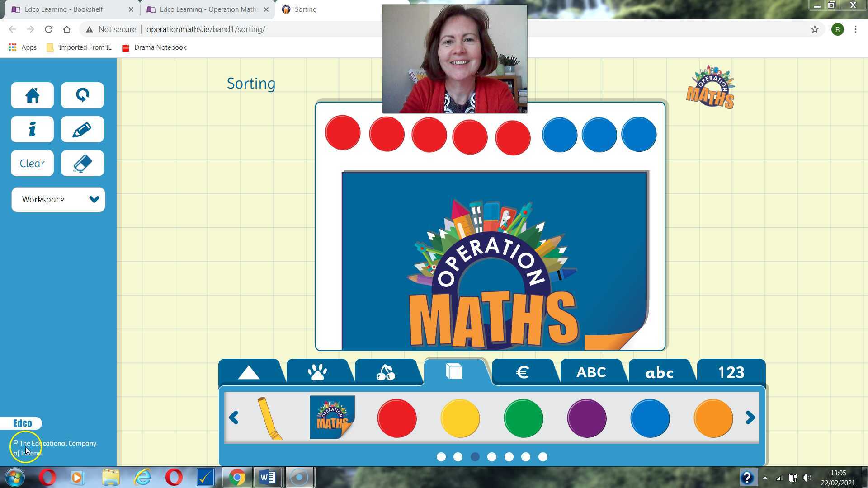Click the right arrow to show more items

click(750, 418)
